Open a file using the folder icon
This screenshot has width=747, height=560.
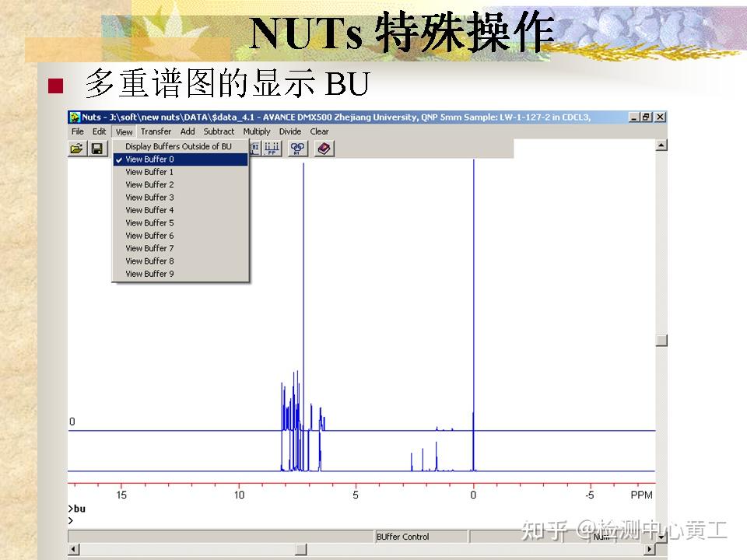coord(75,149)
